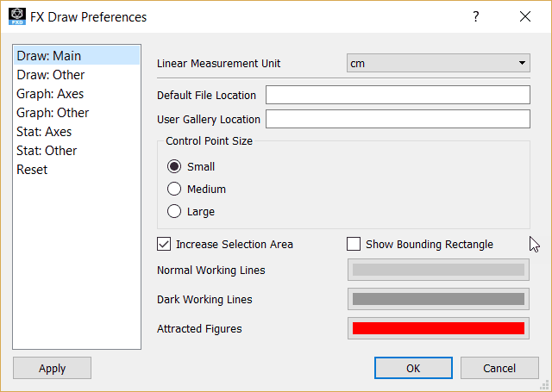Pick the red Attracted Figures color swatch
552x392 pixels.
click(x=438, y=328)
